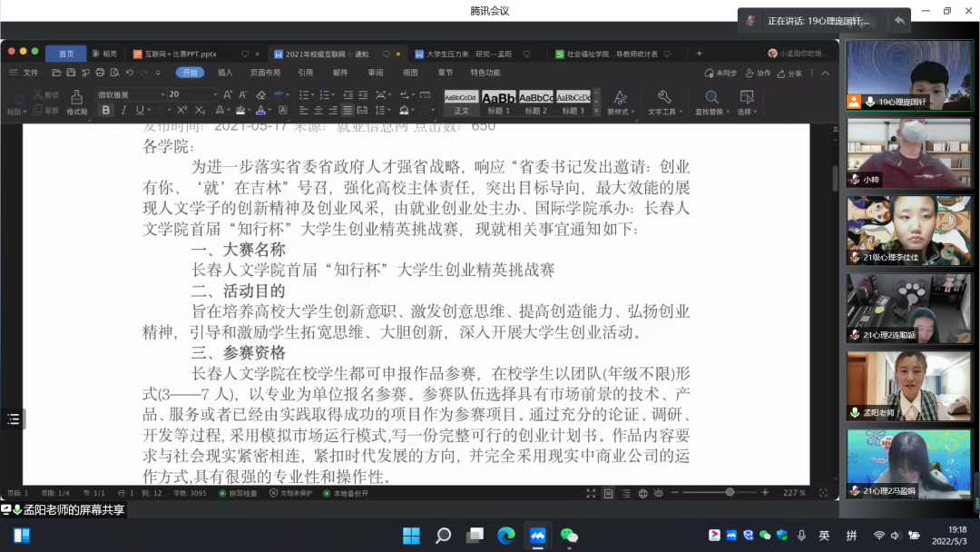Click the Increase indent icon
The image size is (980, 552).
click(363, 94)
